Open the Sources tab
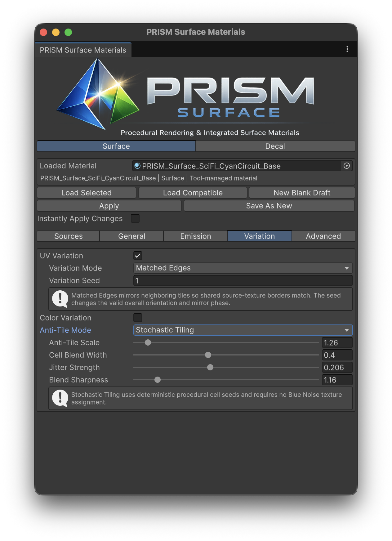Viewport: 392px width, 541px height. tap(68, 236)
